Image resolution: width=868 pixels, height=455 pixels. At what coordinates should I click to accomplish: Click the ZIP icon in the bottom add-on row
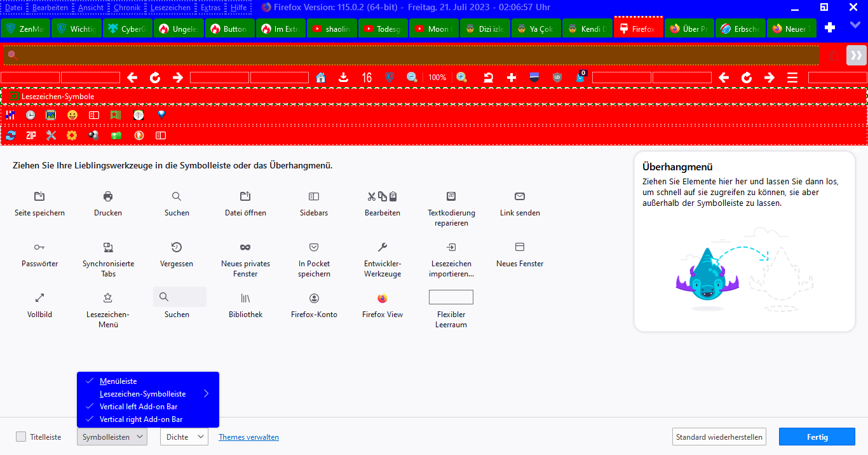tap(31, 135)
